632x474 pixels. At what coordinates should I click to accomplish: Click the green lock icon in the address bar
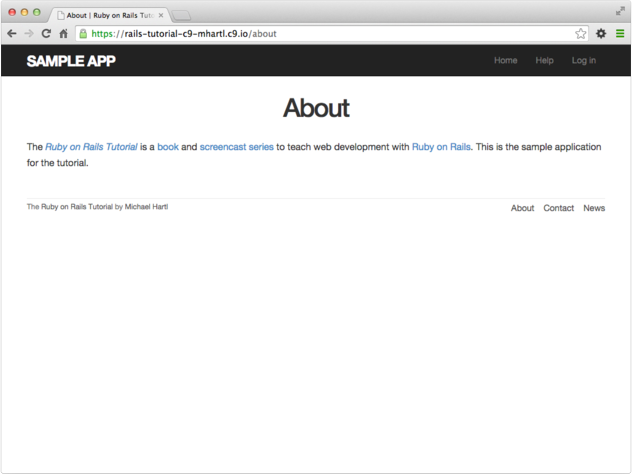pos(83,33)
